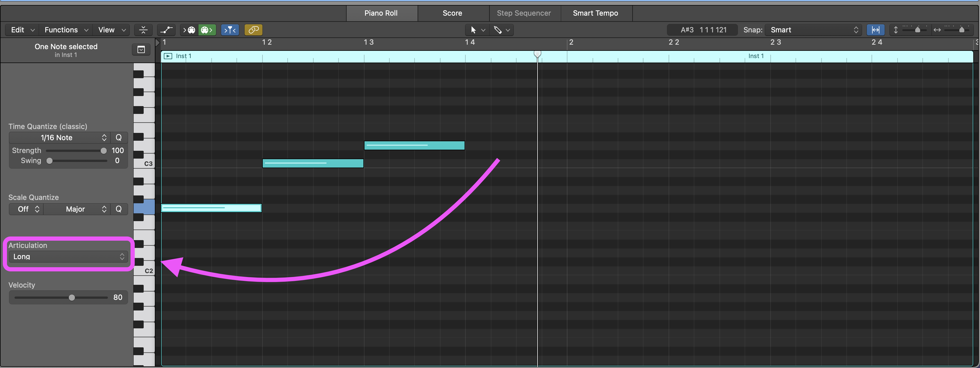The height and width of the screenshot is (368, 980).
Task: Enable the yellow Link button icon
Action: click(x=253, y=30)
